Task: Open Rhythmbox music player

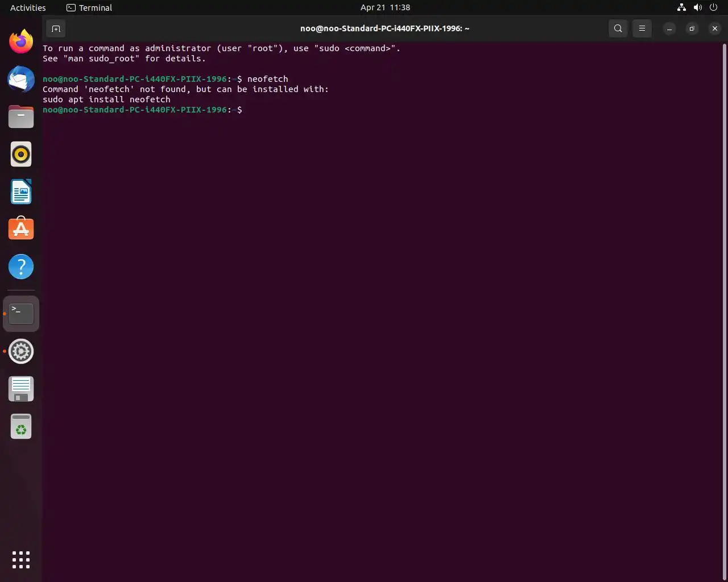Action: [x=21, y=154]
